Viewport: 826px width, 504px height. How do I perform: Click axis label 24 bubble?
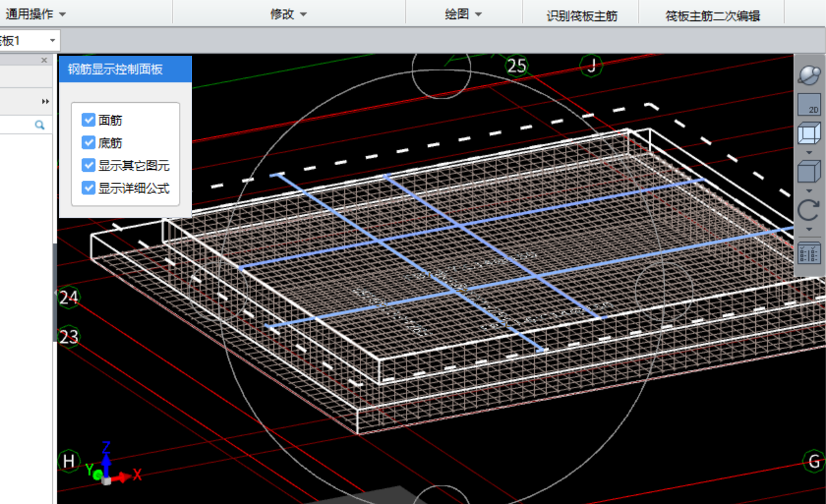(68, 298)
